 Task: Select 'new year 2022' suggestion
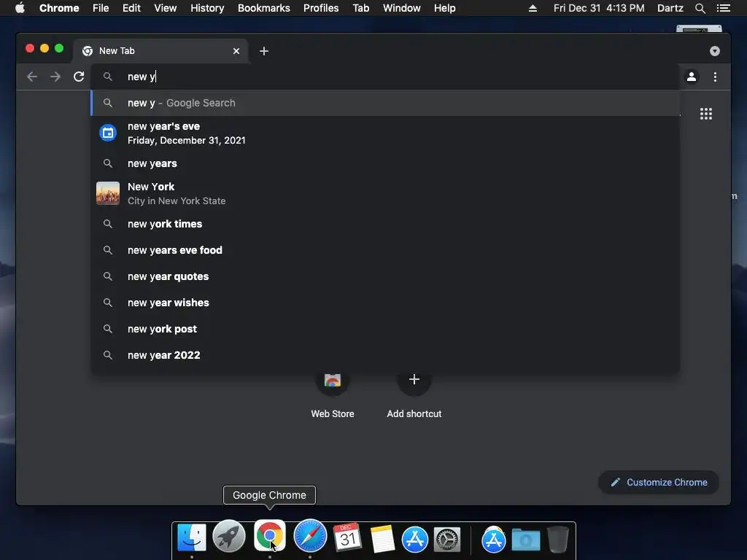pos(385,355)
